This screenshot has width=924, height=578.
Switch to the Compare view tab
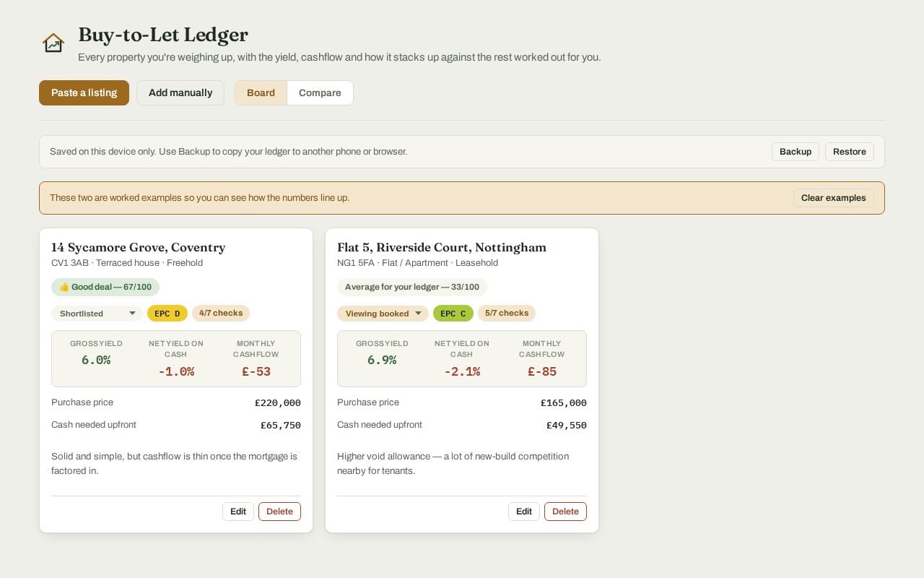click(320, 92)
